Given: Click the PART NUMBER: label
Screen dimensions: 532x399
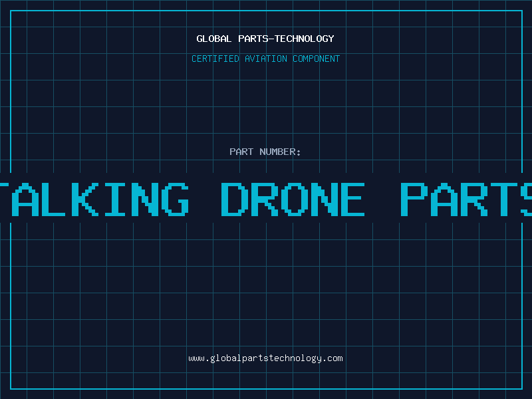Looking at the screenshot, I should (x=265, y=152).
